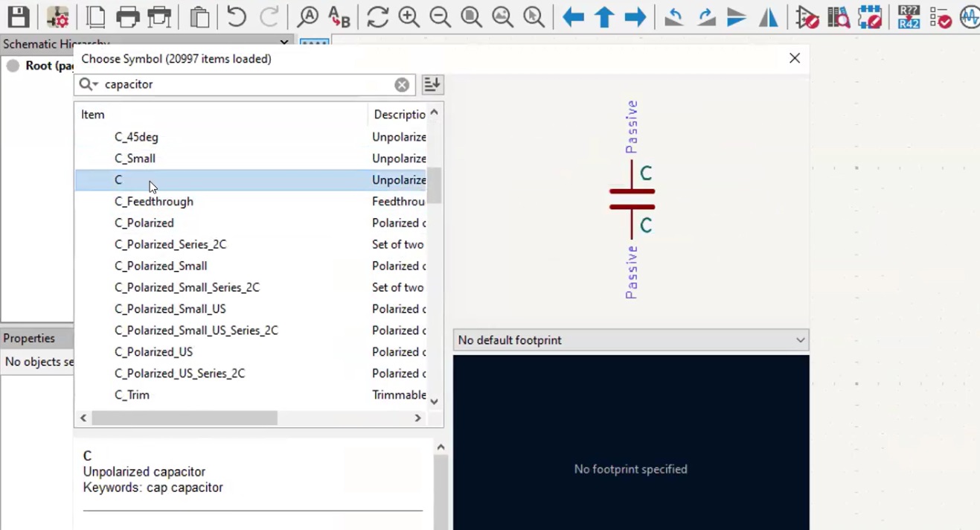This screenshot has height=530, width=980.
Task: Sort list by the Item column header
Action: click(92, 114)
